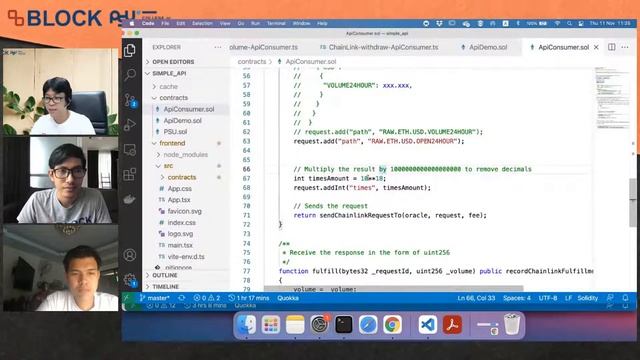Open App.css in file tree
Image resolution: width=640 pixels, height=360 pixels.
coord(179,189)
